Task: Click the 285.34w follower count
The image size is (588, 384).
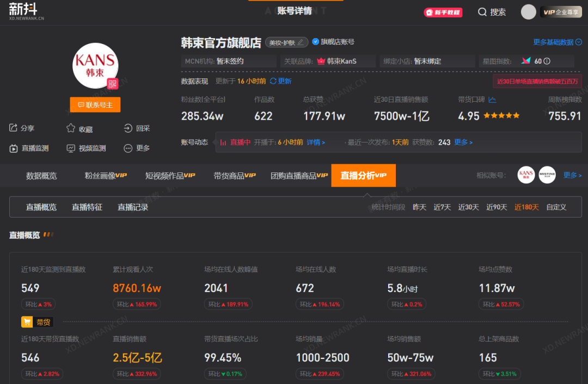Action: [x=203, y=116]
